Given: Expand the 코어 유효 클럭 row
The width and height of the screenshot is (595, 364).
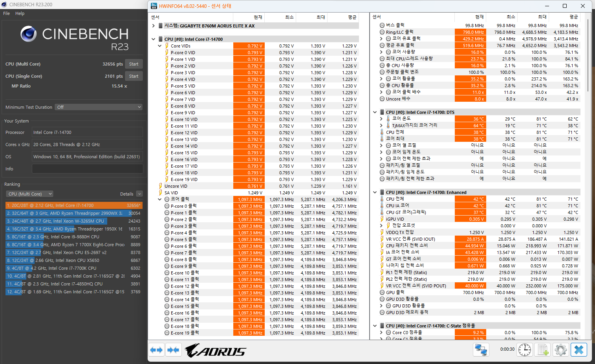Looking at the screenshot, I should click(x=381, y=39).
